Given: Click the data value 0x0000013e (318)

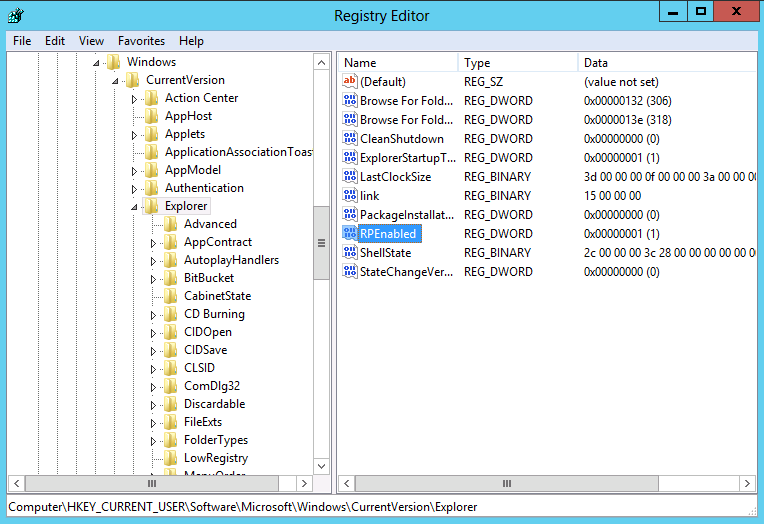Looking at the screenshot, I should pos(628,120).
